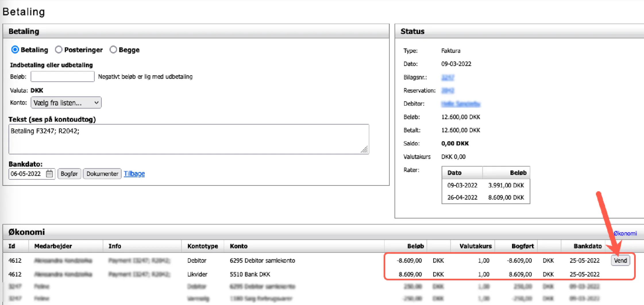Select the Posteringer radio option
The image size is (644, 305).
click(59, 50)
